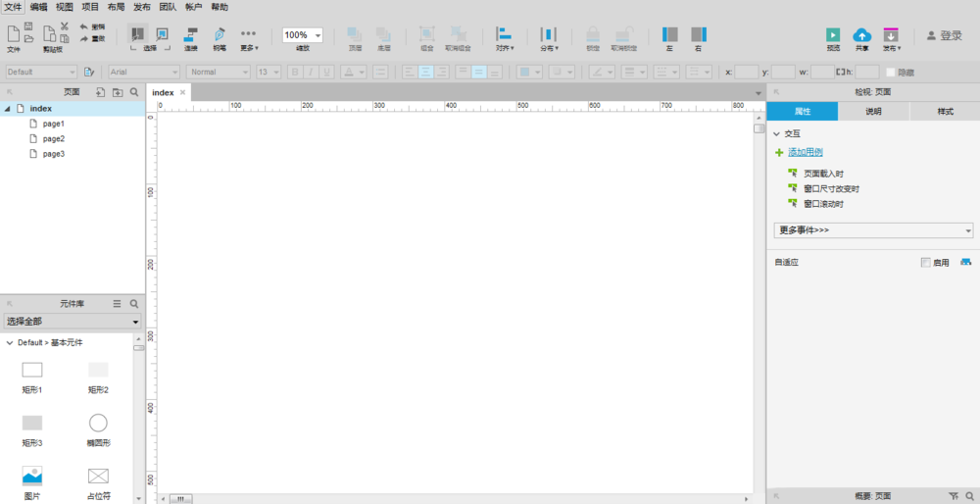The height and width of the screenshot is (504, 980).
Task: Open the Normal font weight dropdown
Action: click(x=219, y=72)
